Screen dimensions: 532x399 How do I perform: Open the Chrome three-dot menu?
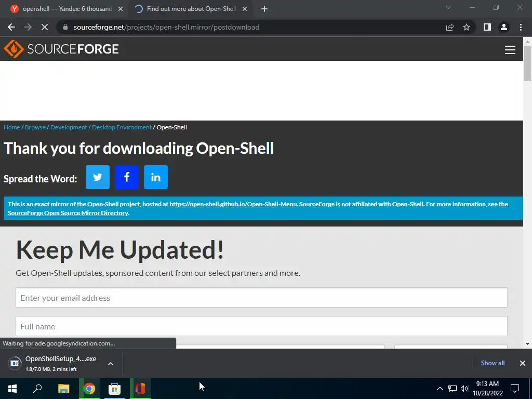point(521,27)
